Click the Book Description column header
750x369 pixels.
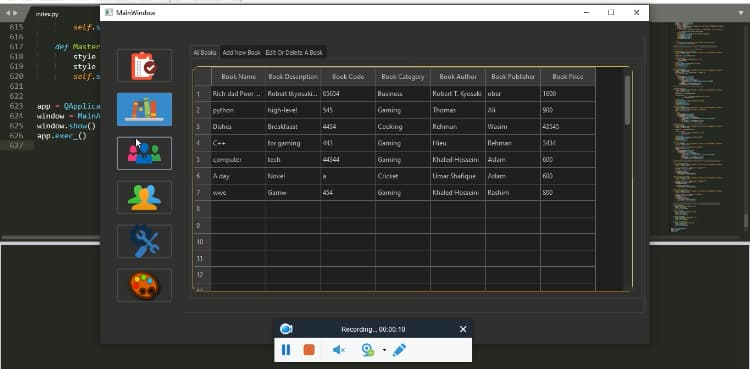(x=293, y=77)
